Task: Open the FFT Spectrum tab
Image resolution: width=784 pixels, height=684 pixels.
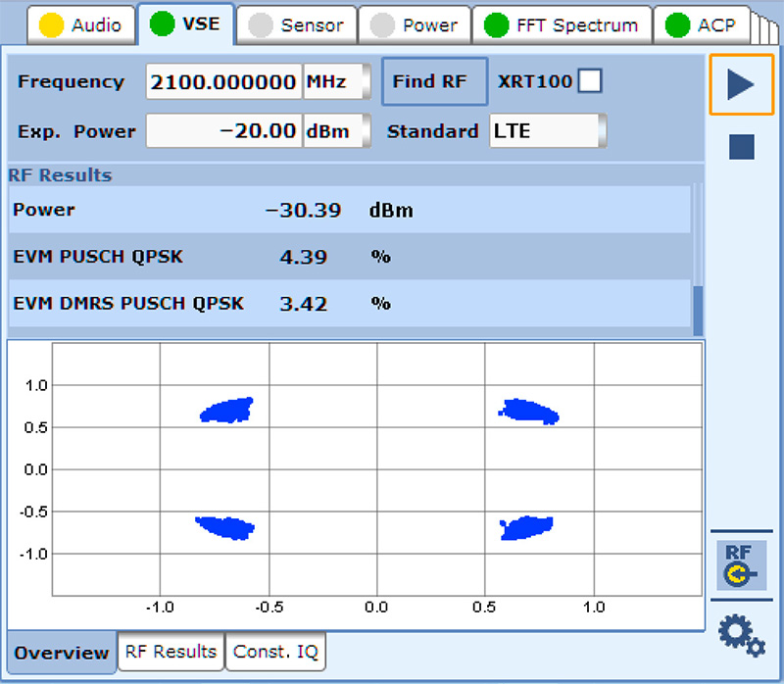Action: tap(563, 25)
